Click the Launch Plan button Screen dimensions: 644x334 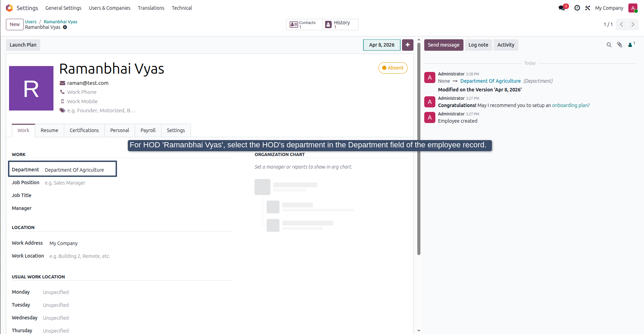23,45
